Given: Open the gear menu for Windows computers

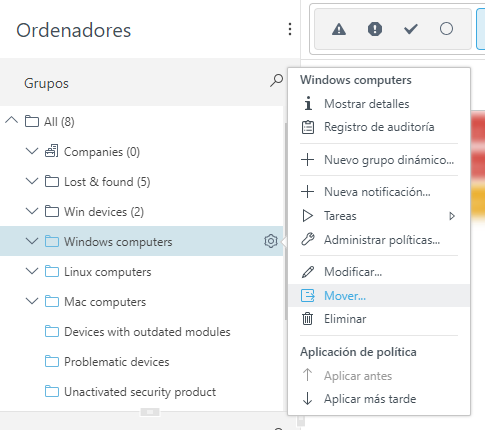Looking at the screenshot, I should [x=271, y=241].
